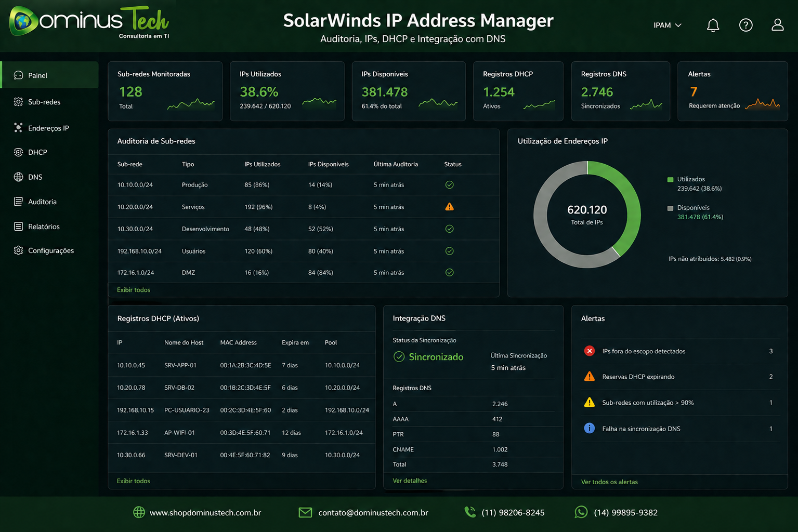Select Painel in the sidebar
The height and width of the screenshot is (532, 798).
(x=49, y=75)
